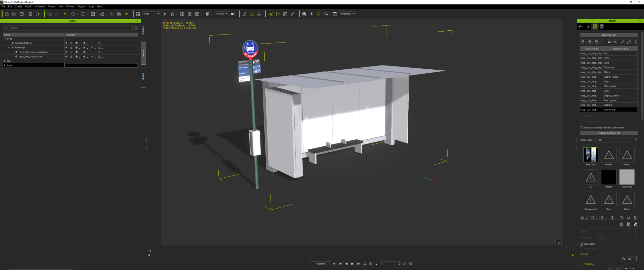Click the Base Color texture thumbnail
The width and height of the screenshot is (644, 270).
tap(591, 155)
